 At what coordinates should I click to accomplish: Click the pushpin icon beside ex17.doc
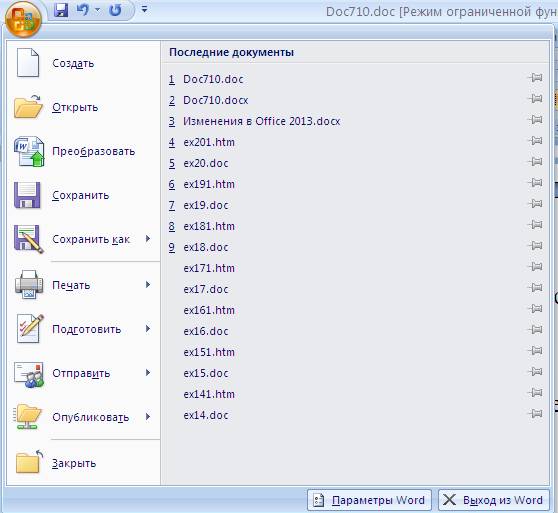coord(535,287)
